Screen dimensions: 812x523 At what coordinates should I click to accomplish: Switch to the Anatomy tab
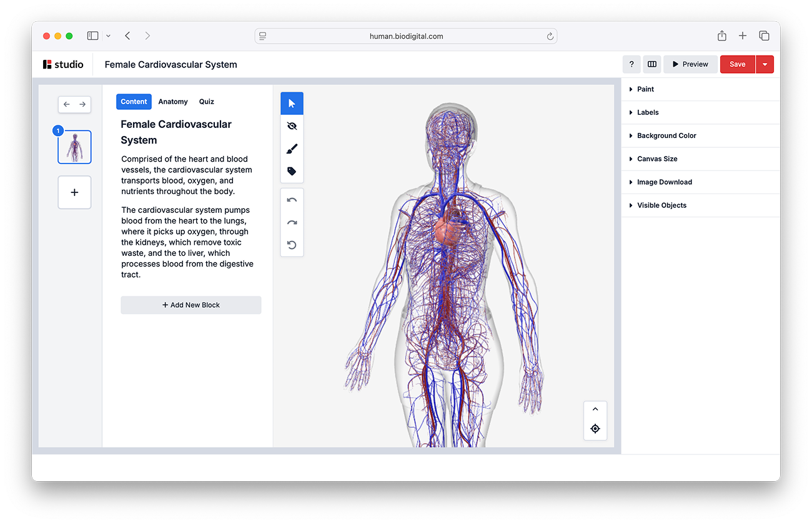(173, 102)
